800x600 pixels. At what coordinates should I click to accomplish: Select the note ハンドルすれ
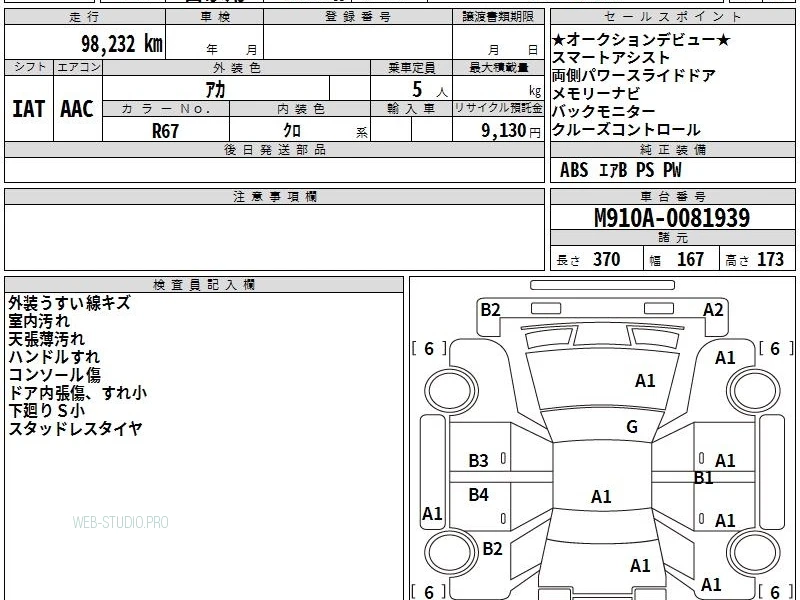tap(54, 357)
